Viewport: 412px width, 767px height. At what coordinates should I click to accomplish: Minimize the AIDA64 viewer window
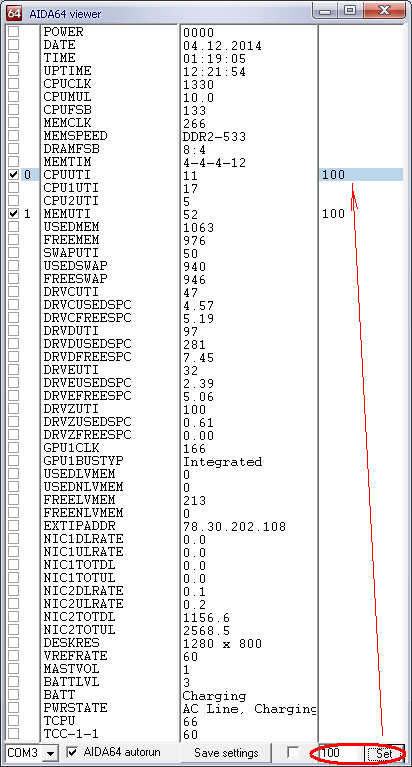coord(326,10)
